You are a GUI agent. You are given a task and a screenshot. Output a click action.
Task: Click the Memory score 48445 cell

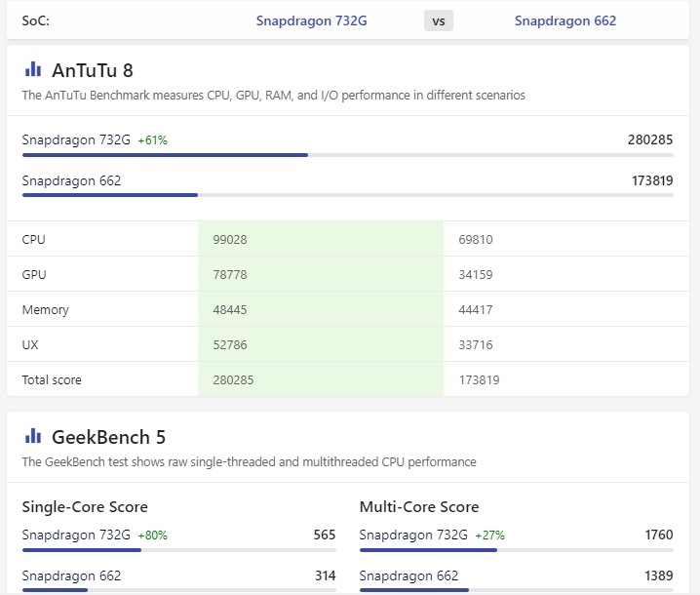coord(321,309)
